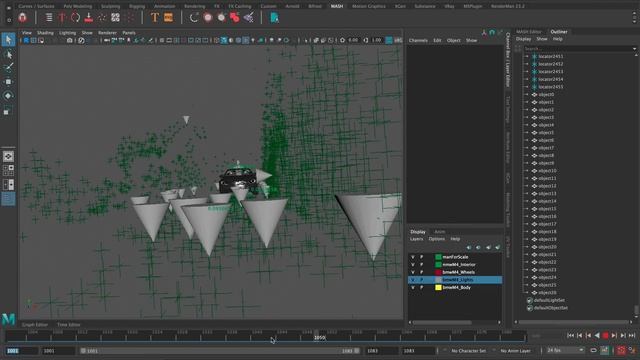Click the current frame input field showing 1001
The image size is (640, 360).
click(x=22, y=351)
